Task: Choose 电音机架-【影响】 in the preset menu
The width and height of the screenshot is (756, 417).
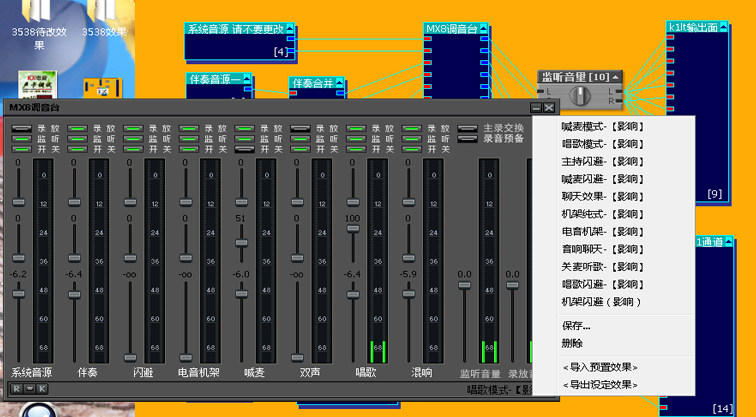Action: pyautogui.click(x=603, y=232)
